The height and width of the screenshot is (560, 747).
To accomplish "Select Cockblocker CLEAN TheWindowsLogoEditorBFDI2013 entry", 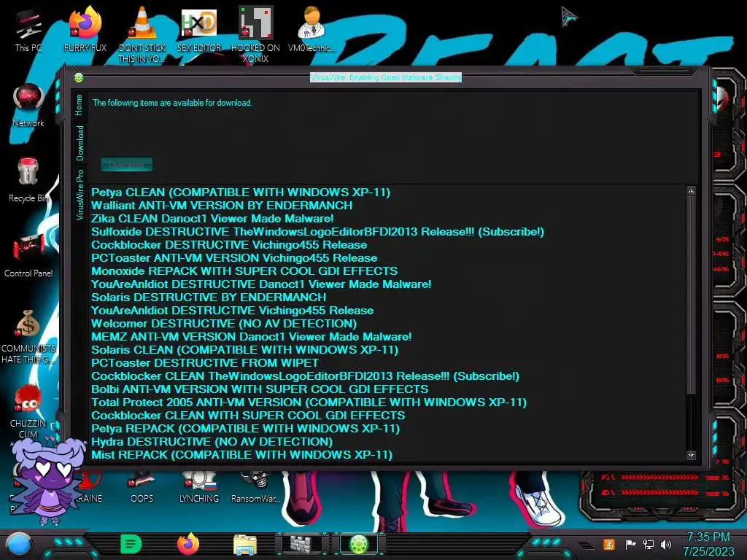I will click(305, 376).
